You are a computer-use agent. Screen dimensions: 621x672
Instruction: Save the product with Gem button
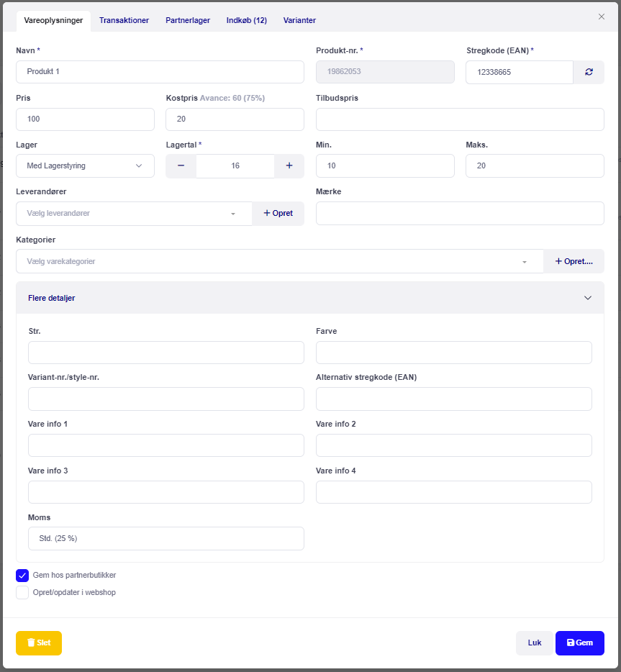[580, 643]
